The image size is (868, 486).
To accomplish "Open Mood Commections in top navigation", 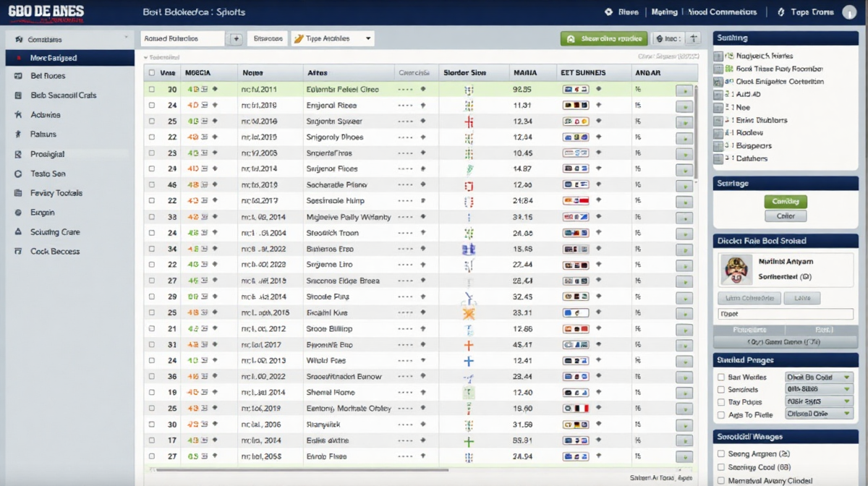I will point(722,12).
